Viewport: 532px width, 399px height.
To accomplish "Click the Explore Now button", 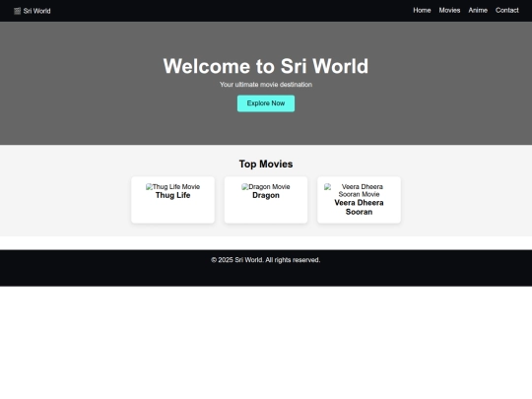I will (x=266, y=103).
